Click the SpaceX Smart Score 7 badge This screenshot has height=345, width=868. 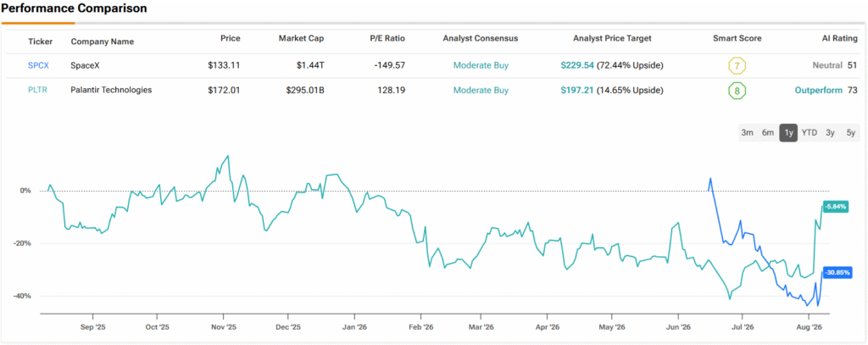pos(737,65)
